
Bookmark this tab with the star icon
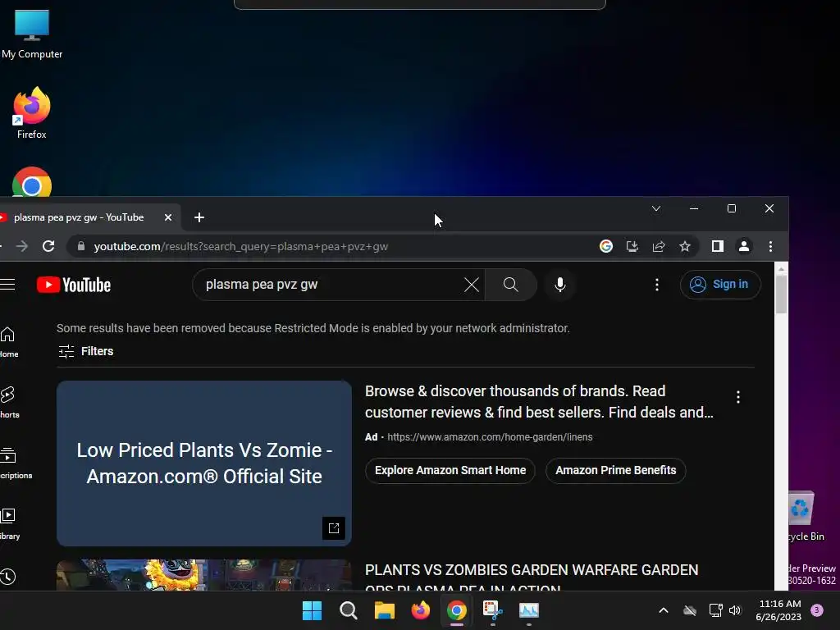click(685, 246)
